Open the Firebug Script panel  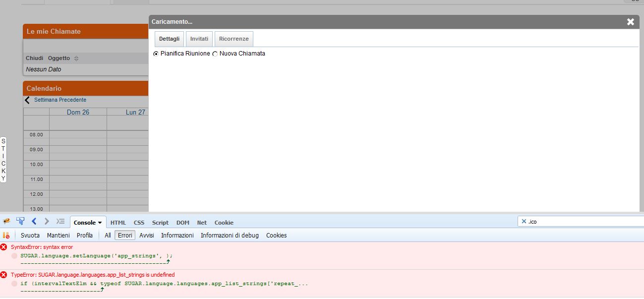pyautogui.click(x=160, y=223)
